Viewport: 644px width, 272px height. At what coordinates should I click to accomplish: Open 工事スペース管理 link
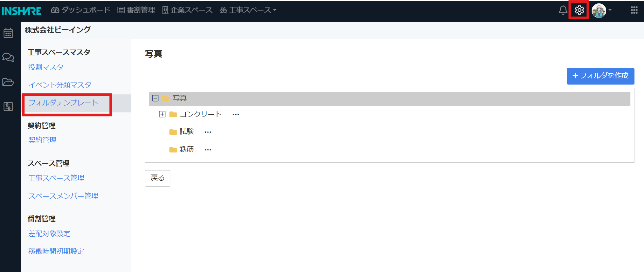(x=56, y=178)
